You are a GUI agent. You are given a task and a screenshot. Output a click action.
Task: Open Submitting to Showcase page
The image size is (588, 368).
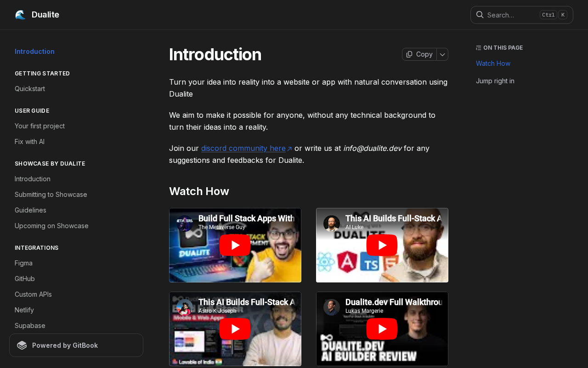pyautogui.click(x=51, y=195)
